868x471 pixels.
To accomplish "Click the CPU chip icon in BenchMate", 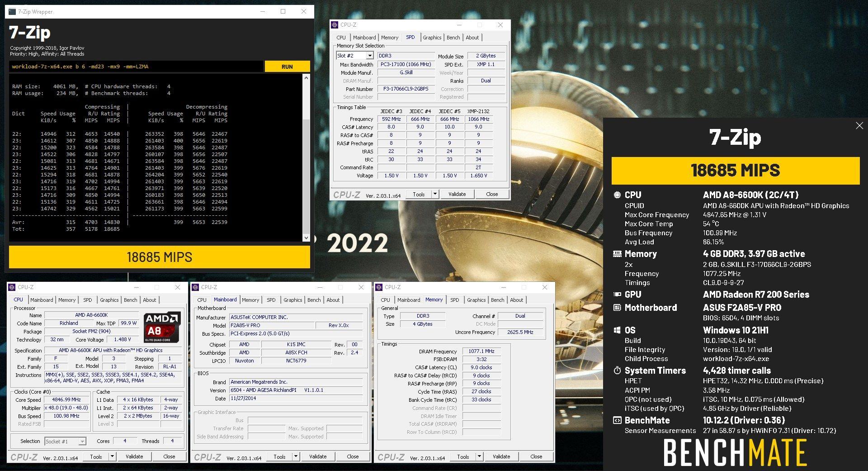I will pos(617,195).
